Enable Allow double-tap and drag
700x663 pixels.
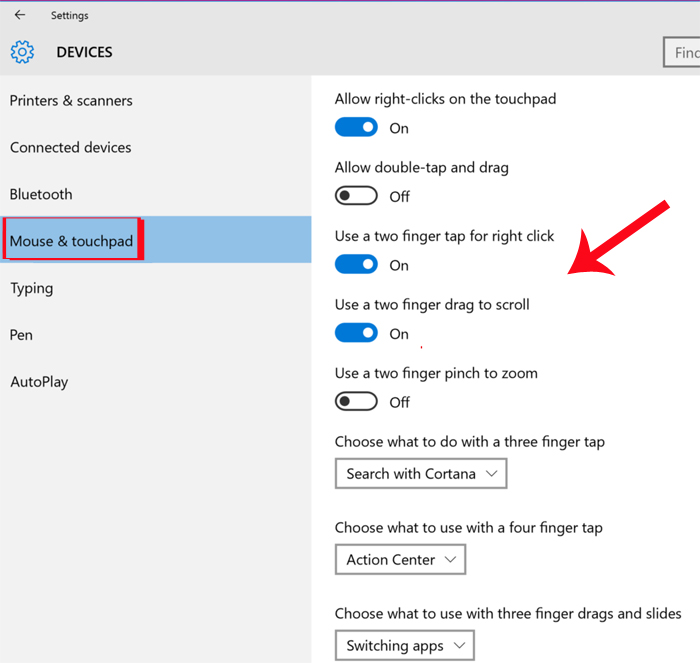356,196
